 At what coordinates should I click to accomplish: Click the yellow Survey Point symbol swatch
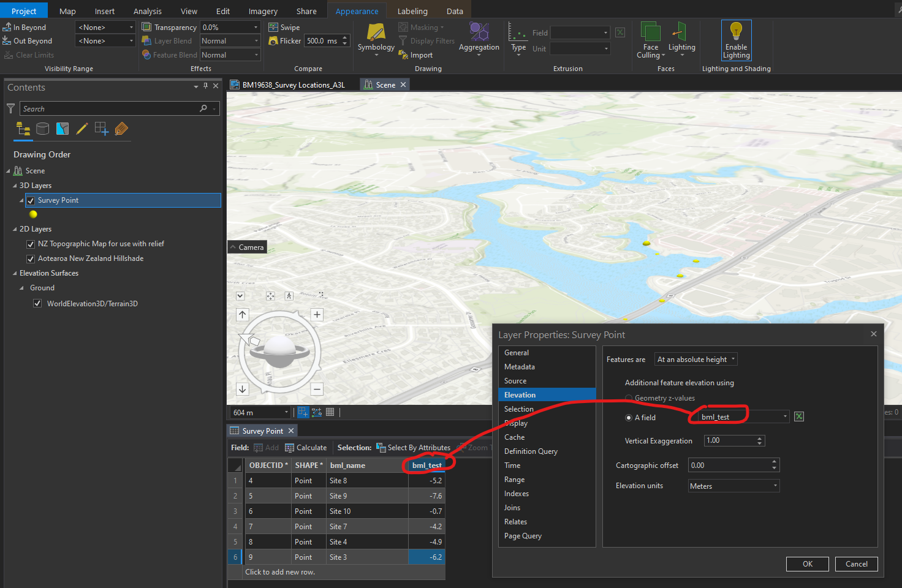[x=33, y=214]
